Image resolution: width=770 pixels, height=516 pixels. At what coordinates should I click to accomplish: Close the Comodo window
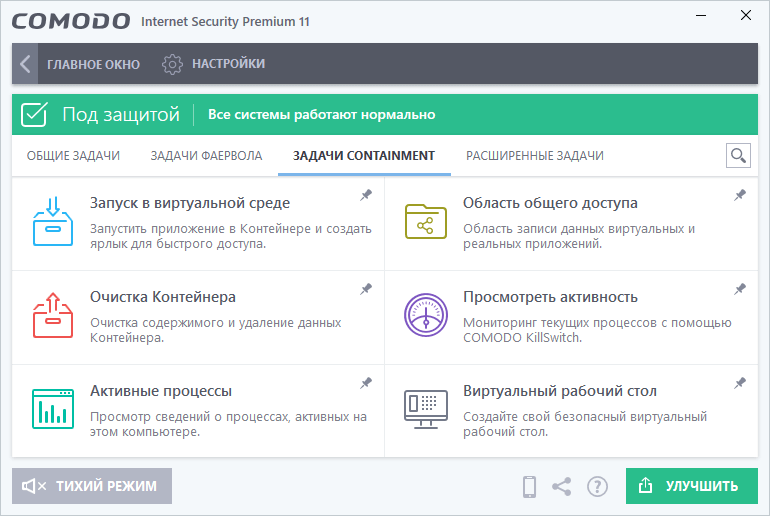coord(746,15)
